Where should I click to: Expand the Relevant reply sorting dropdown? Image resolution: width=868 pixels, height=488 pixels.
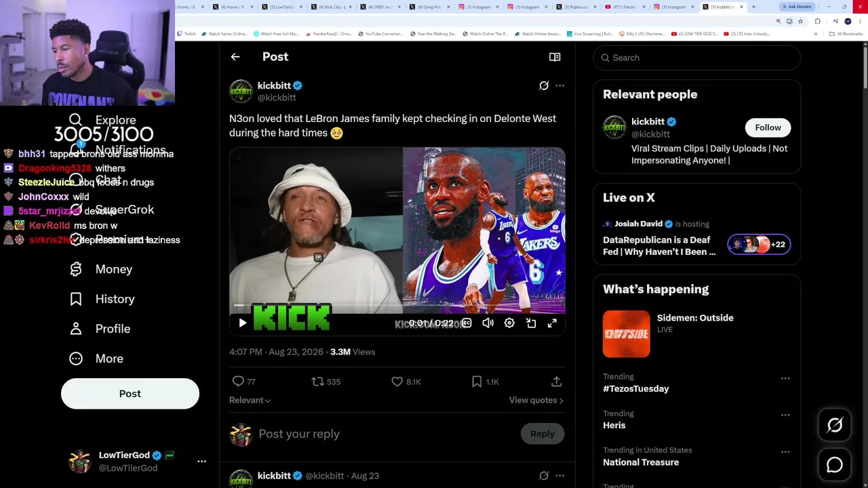(250, 400)
